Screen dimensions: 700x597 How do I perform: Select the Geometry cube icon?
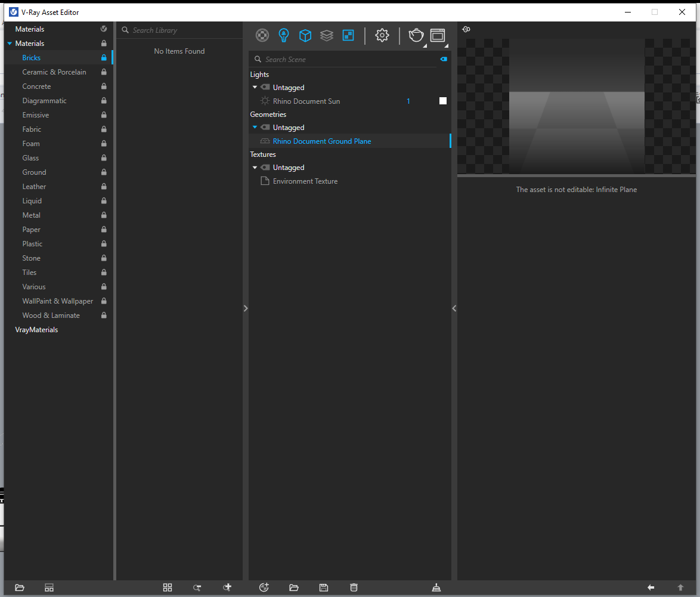pyautogui.click(x=305, y=35)
